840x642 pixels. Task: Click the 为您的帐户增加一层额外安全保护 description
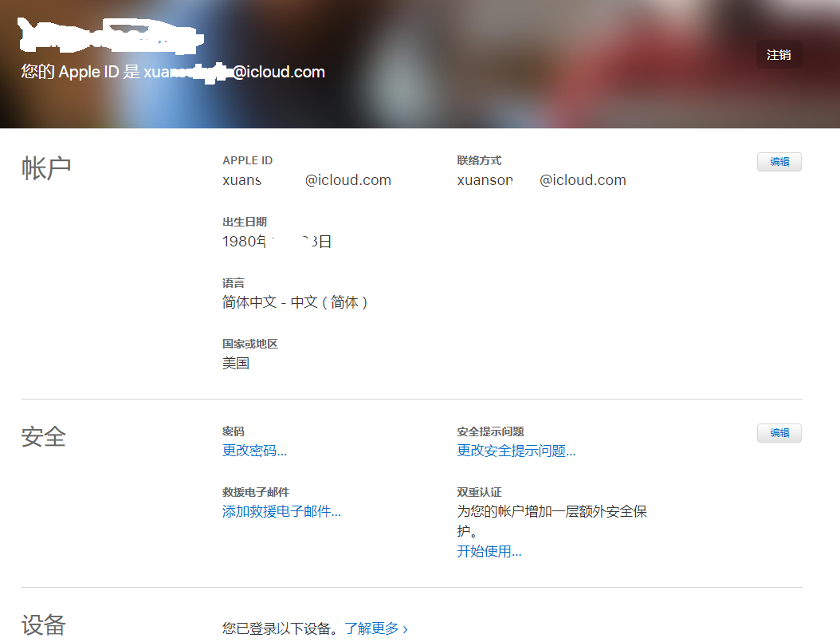[552, 521]
